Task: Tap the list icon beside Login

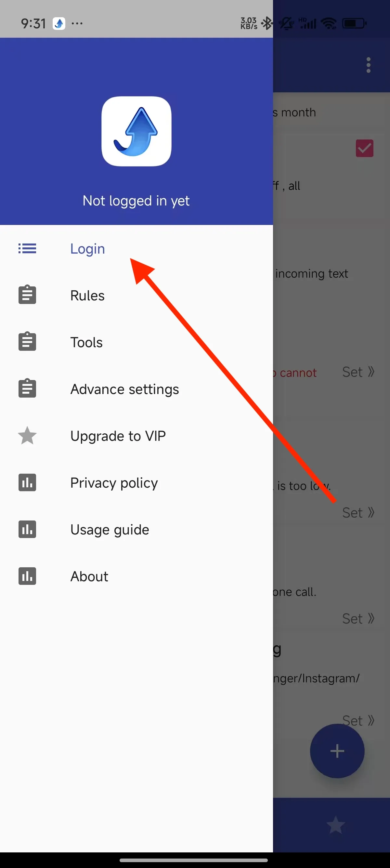Action: point(27,249)
